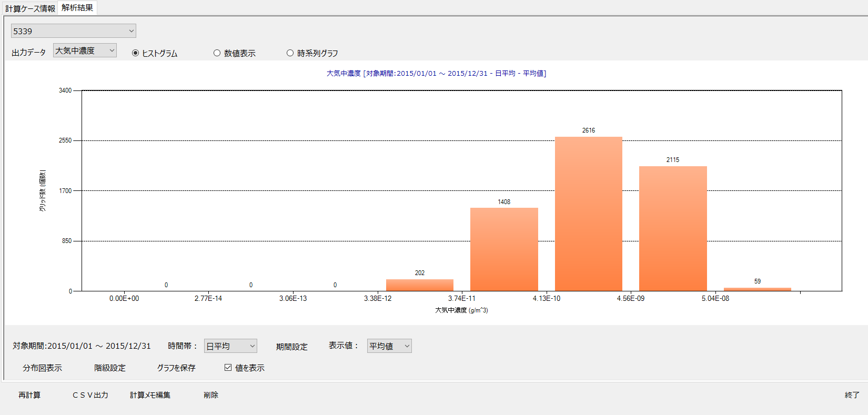Image resolution: width=868 pixels, height=415 pixels.
Task: Click the x-axis label 0.00E+00
Action: [124, 298]
